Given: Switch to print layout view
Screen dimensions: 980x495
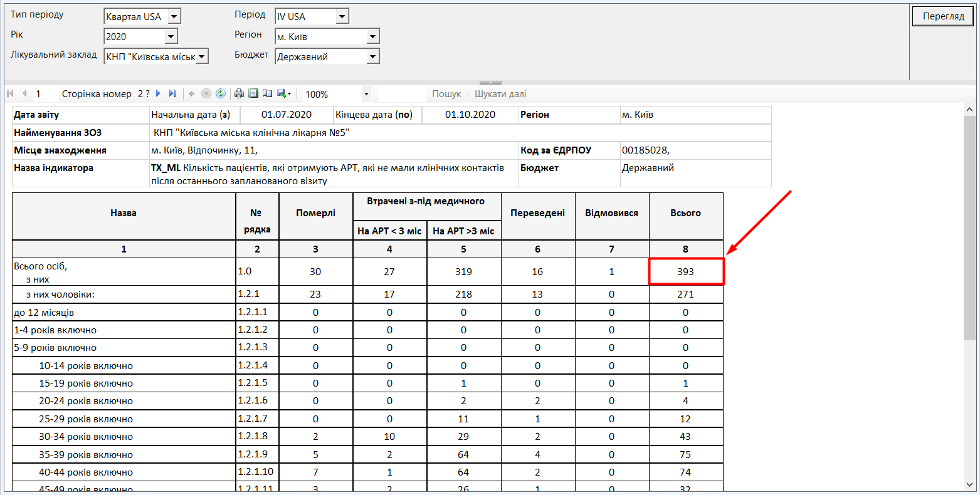Looking at the screenshot, I should coord(253,94).
